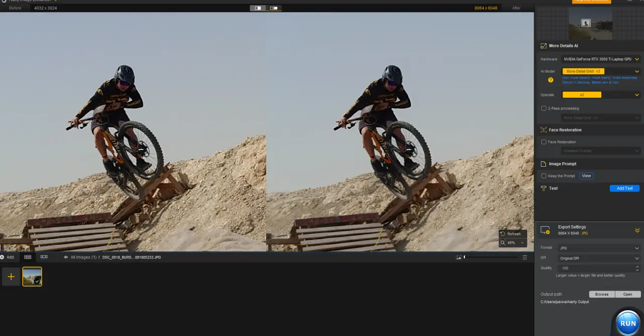Click the AI Model help question mark
The image size is (644, 336).
550,80
